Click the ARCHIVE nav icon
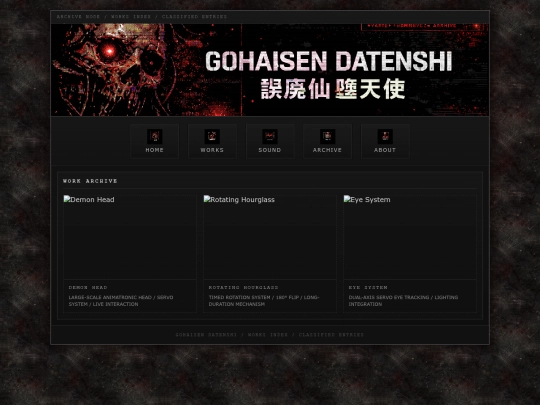Image resolution: width=540 pixels, height=405 pixels. pos(327,136)
